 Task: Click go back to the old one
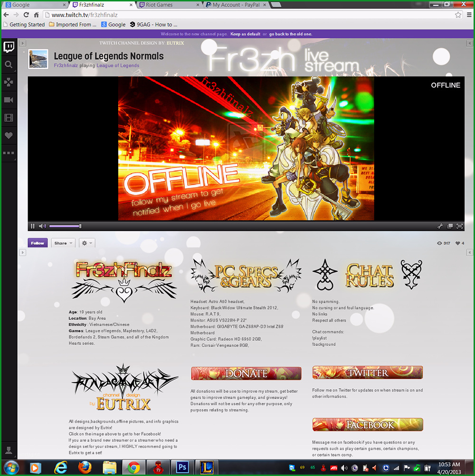(291, 34)
